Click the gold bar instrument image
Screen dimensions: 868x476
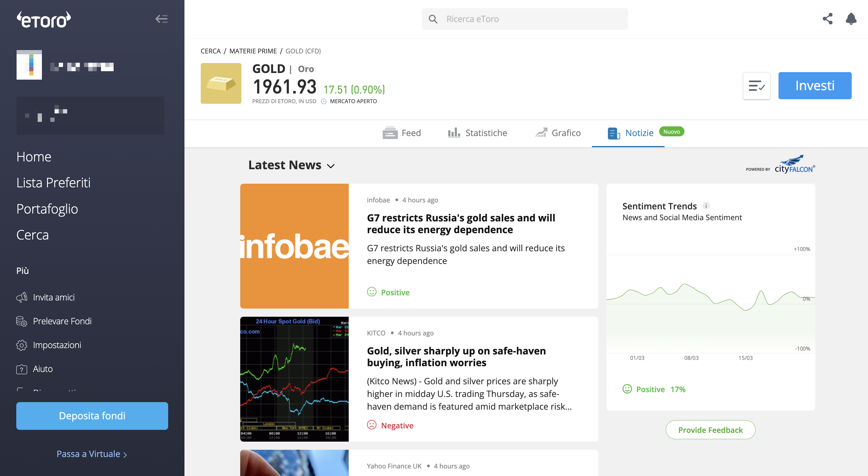tap(221, 83)
